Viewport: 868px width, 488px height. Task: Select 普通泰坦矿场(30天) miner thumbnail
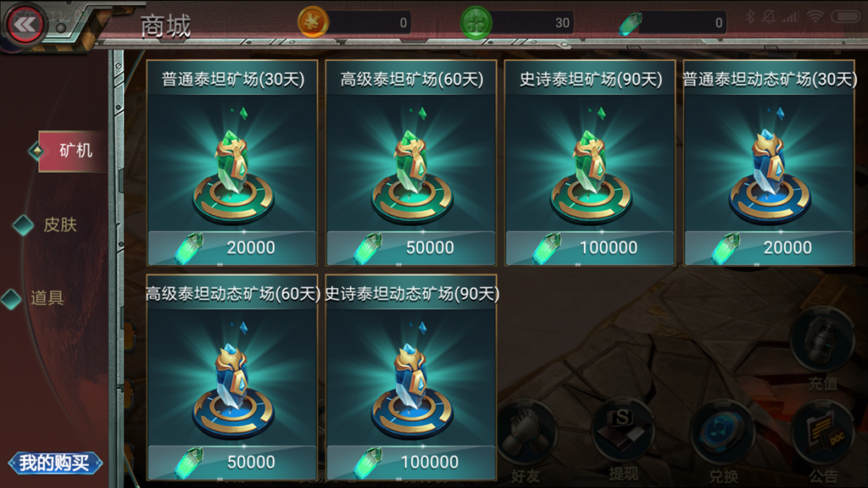click(232, 163)
